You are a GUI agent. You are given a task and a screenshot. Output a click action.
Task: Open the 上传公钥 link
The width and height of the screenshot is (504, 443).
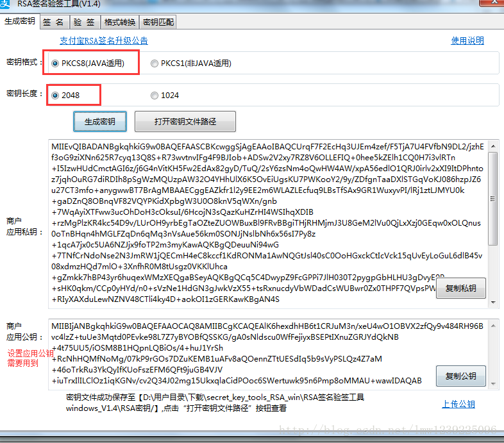458,404
